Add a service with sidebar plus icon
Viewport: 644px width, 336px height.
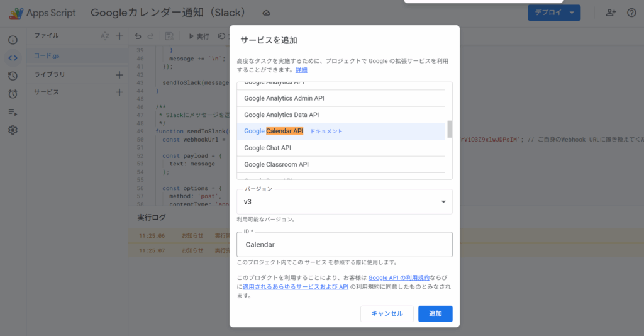tap(119, 92)
